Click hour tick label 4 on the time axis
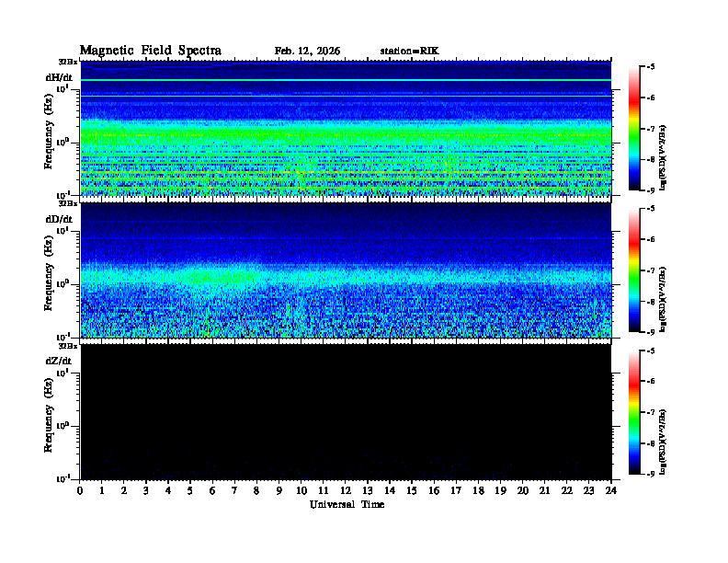728x563 pixels. 168,491
